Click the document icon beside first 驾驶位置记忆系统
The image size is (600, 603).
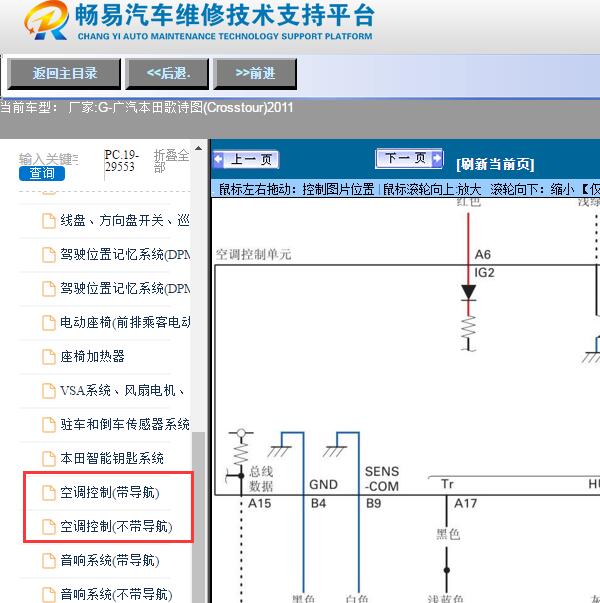(49, 255)
